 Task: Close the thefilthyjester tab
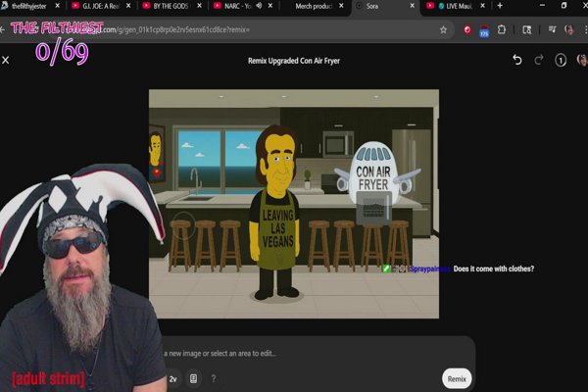click(x=58, y=6)
